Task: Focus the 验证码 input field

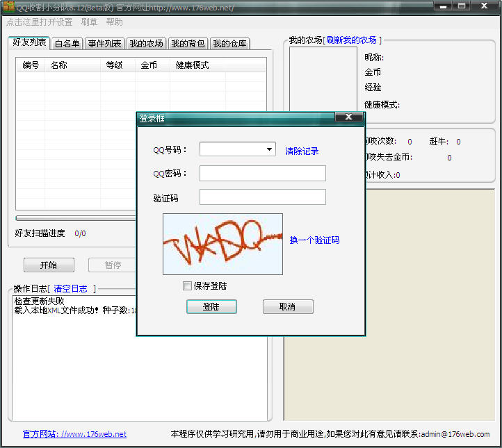Action: pos(263,197)
